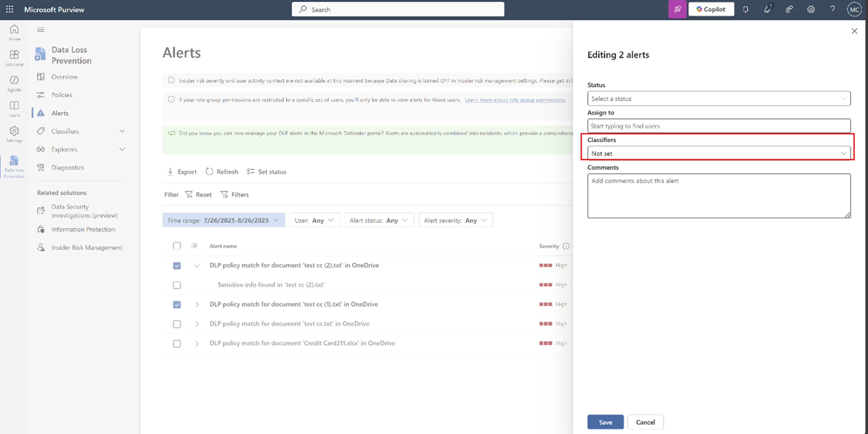
Task: Toggle the select-all alerts checkbox
Action: click(176, 246)
